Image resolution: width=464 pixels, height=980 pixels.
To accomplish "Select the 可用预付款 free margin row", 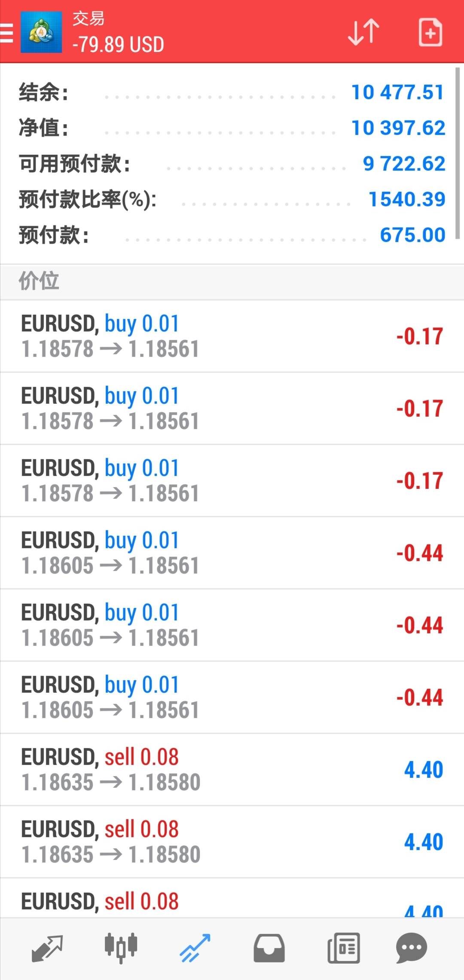I will pyautogui.click(x=231, y=164).
